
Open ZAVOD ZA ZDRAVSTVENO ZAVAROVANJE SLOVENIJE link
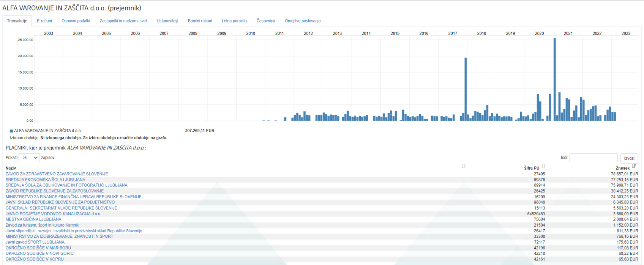[x=57, y=174]
